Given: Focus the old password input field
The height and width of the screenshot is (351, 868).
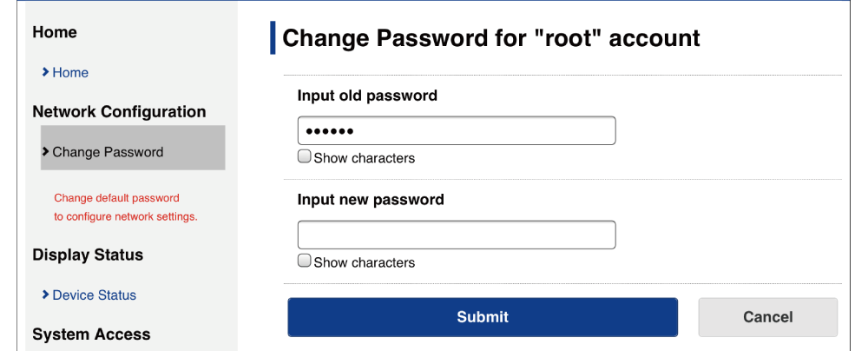Looking at the screenshot, I should [457, 131].
